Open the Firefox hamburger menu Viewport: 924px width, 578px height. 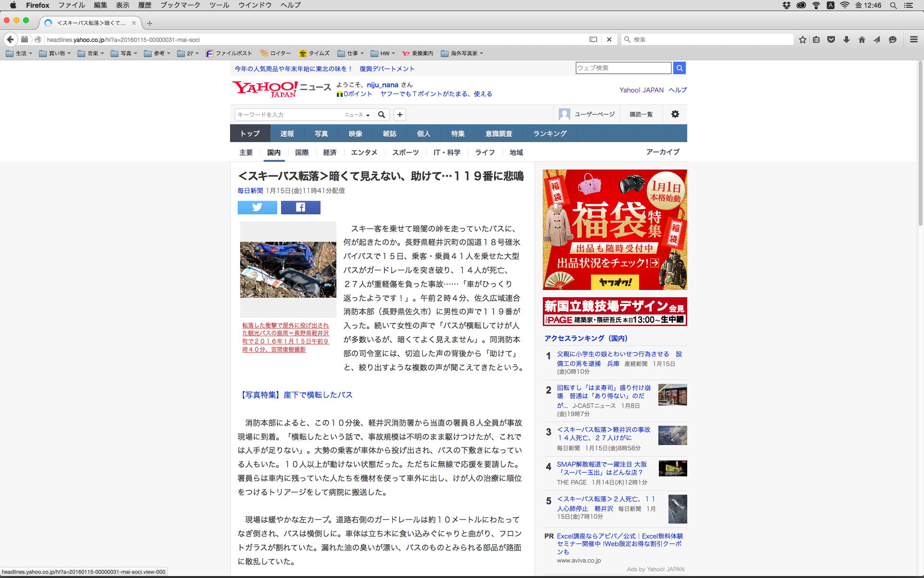click(x=913, y=39)
